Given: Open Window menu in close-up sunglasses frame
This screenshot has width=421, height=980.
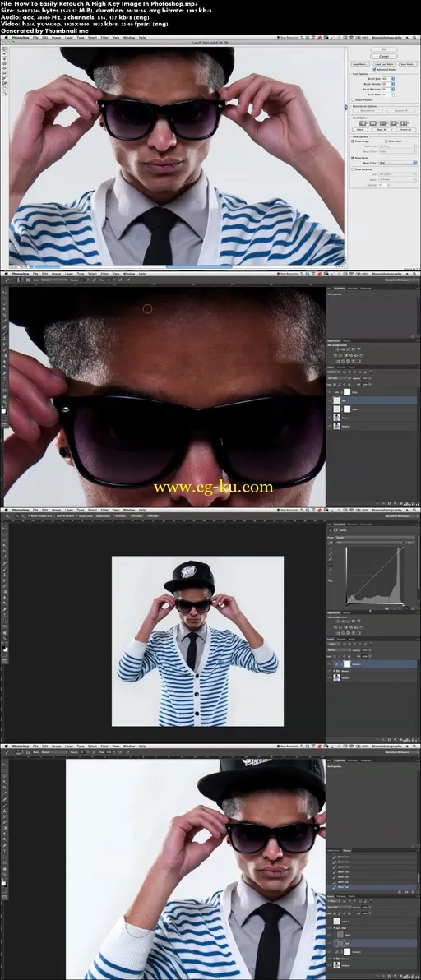Looking at the screenshot, I should pos(128,274).
